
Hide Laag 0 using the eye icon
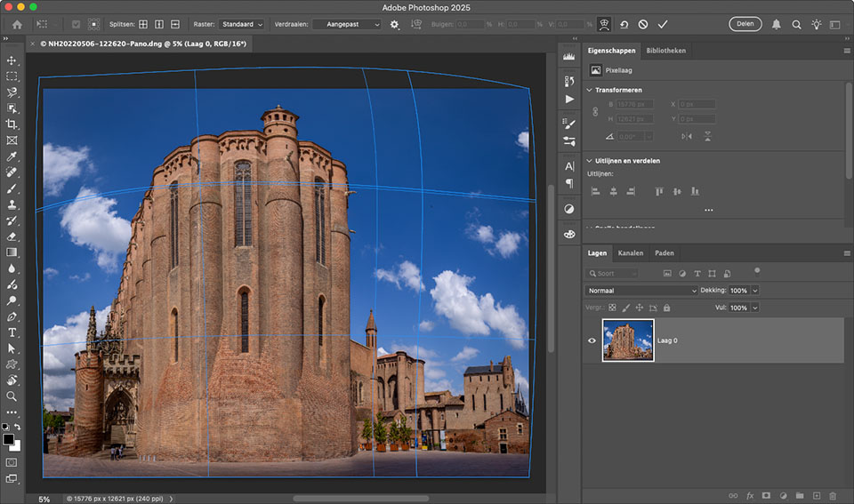point(592,340)
